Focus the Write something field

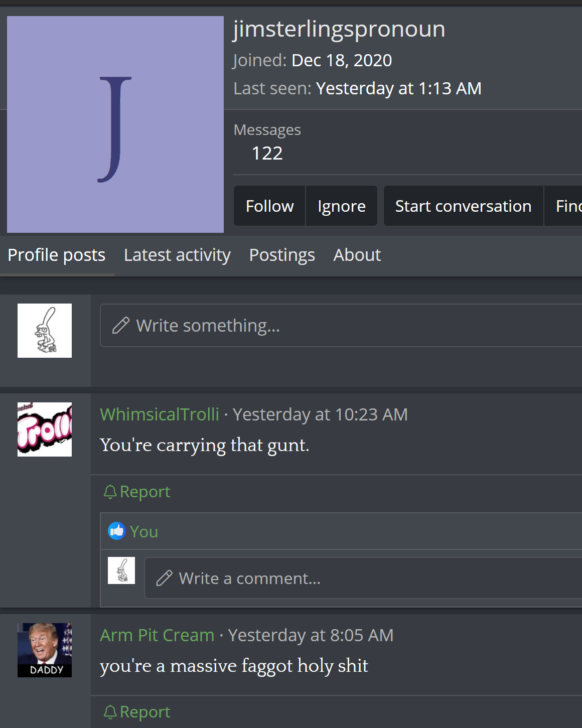341,325
